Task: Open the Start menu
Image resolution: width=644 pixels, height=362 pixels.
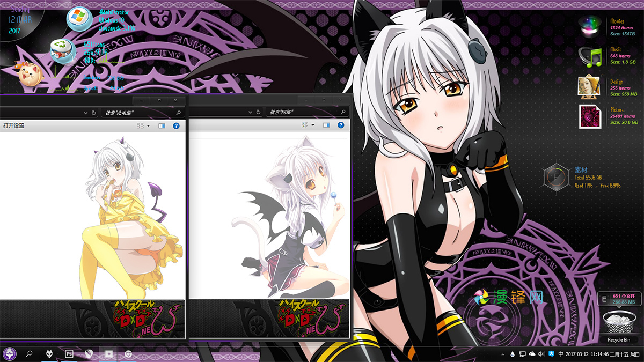Action: pyautogui.click(x=11, y=354)
